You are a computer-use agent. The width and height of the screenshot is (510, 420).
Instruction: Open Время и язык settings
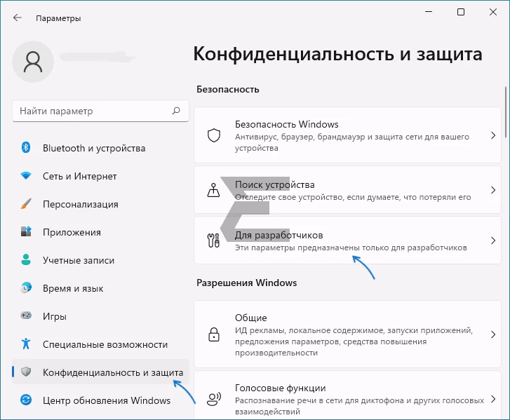[100, 288]
